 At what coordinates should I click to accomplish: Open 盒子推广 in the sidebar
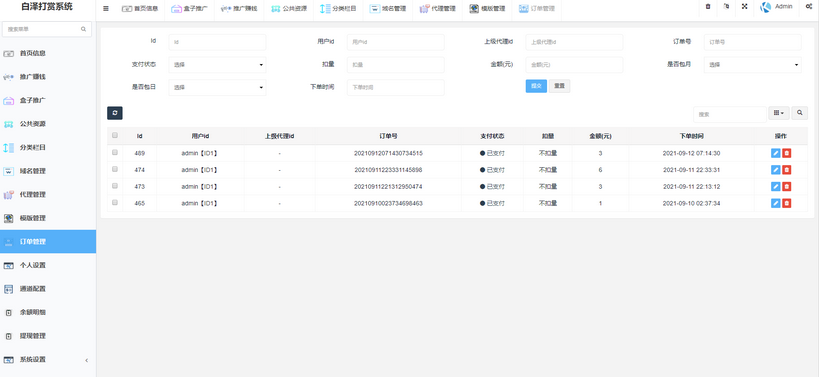tap(48, 101)
